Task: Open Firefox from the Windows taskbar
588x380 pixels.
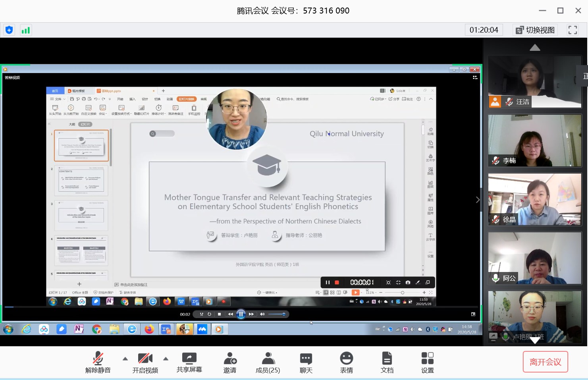Action: click(x=149, y=329)
